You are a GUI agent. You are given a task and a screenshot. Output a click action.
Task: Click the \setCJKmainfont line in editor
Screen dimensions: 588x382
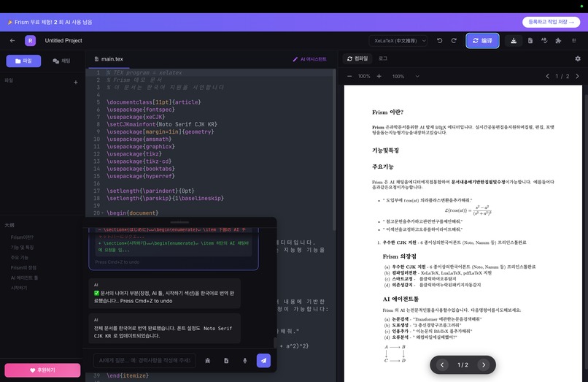point(162,124)
